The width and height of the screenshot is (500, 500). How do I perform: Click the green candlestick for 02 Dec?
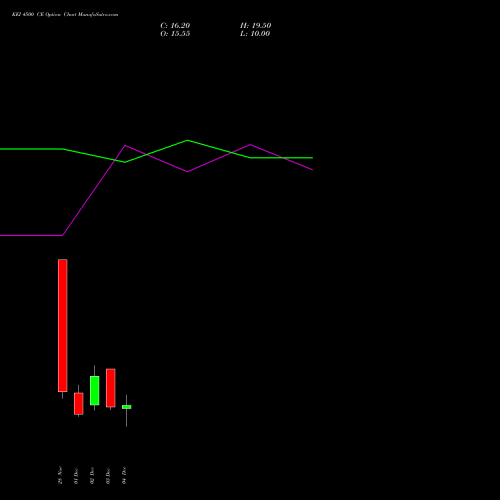(x=95, y=391)
